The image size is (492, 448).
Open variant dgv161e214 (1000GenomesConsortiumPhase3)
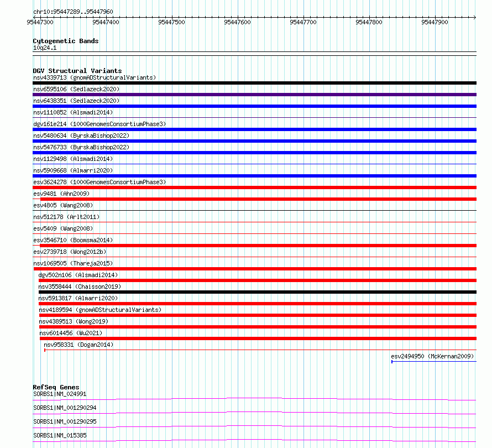click(x=100, y=124)
